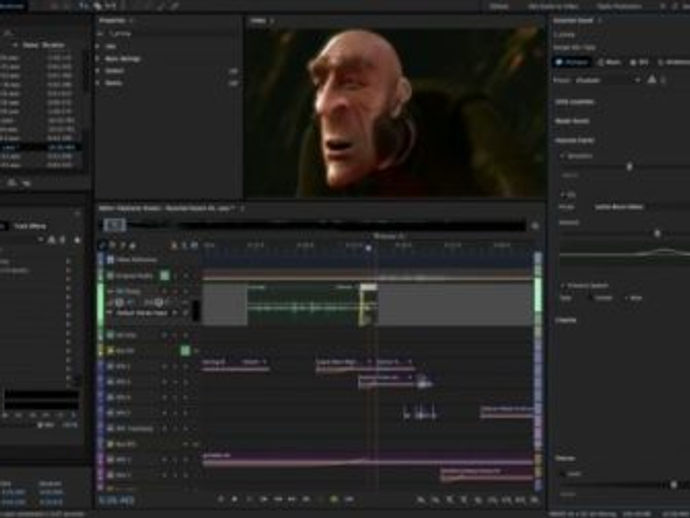The width and height of the screenshot is (690, 518).
Task: Expand the Remix section in Properties
Action: coord(98,83)
